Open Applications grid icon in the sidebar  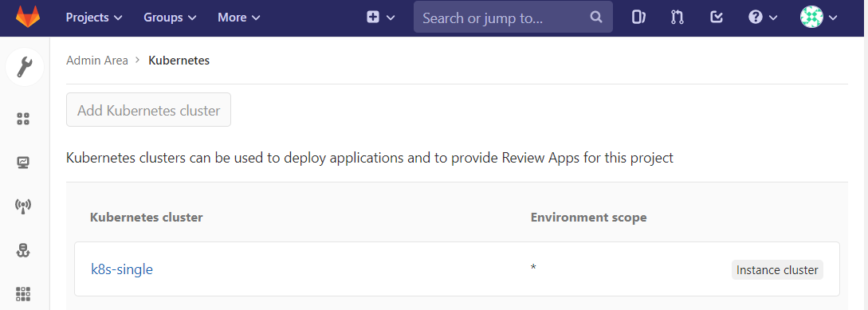click(x=22, y=293)
